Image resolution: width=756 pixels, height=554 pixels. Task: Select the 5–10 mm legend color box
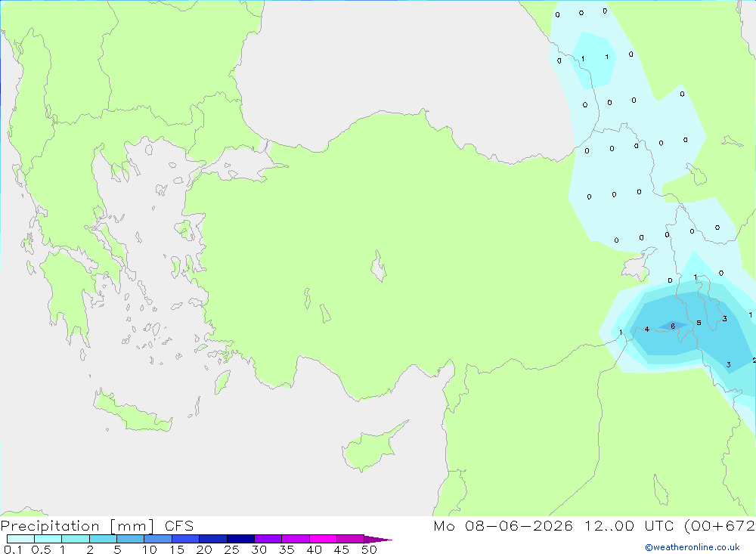click(x=131, y=539)
